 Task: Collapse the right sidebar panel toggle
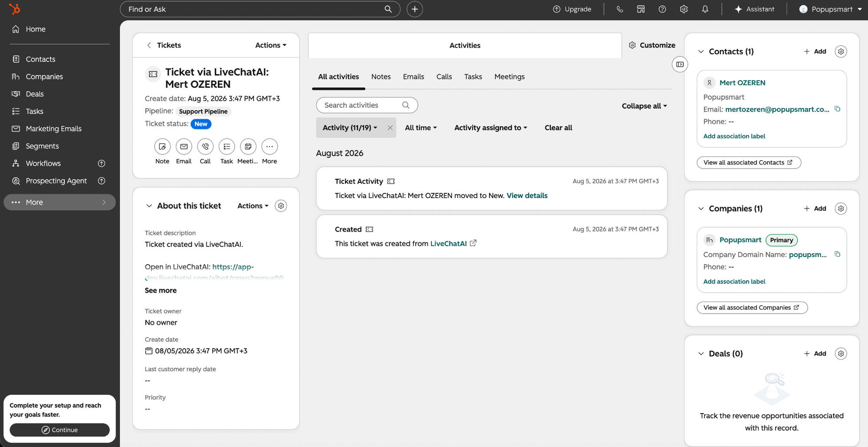coord(680,64)
